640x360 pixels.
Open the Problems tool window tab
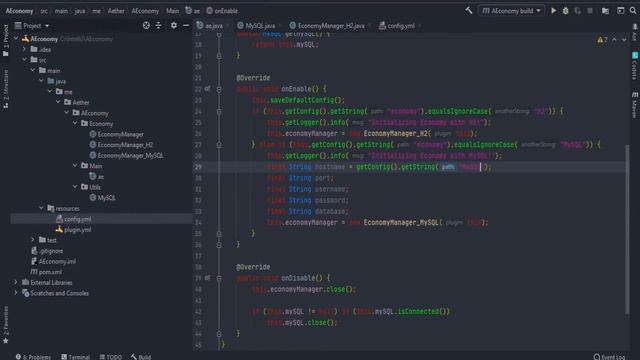point(33,357)
